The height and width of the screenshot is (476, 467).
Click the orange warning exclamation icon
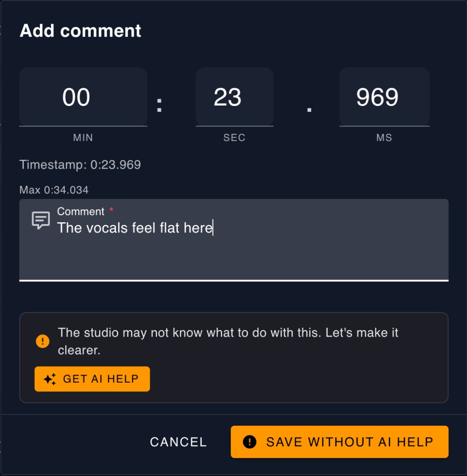(42, 341)
